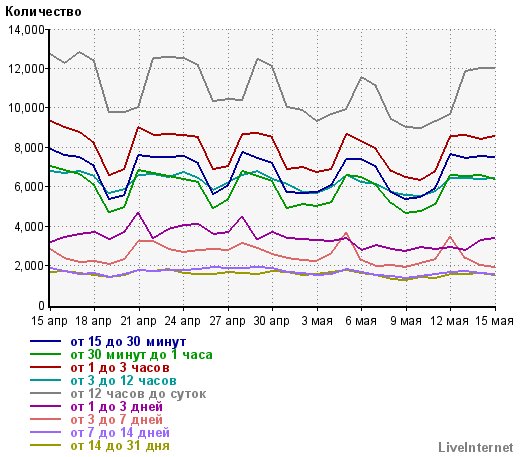
Task: Click the dark blue legend line swatch
Action: pos(45,341)
